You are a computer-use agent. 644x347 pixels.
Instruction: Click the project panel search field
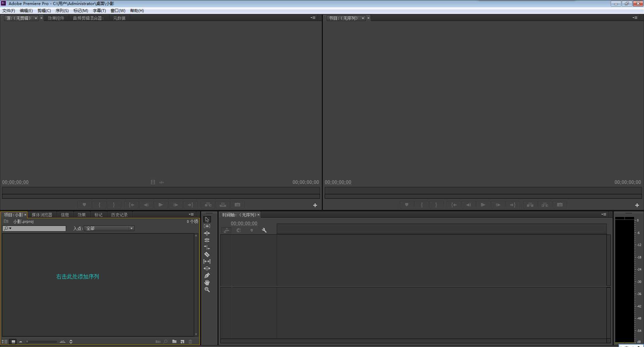click(34, 229)
